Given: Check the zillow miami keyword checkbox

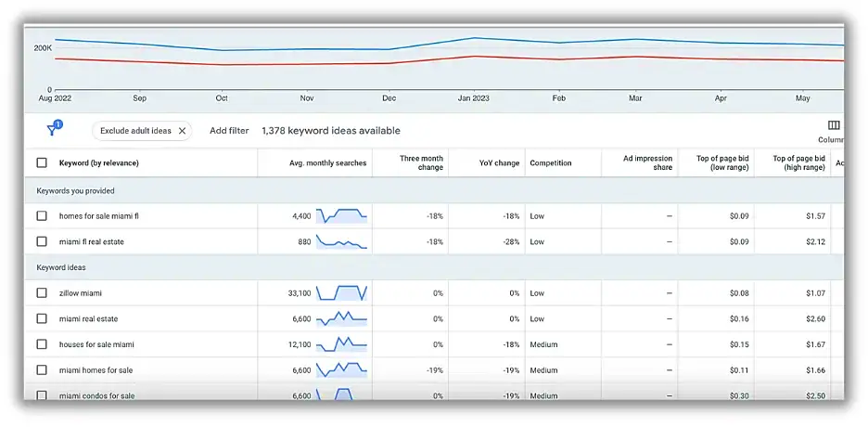Looking at the screenshot, I should coord(41,293).
